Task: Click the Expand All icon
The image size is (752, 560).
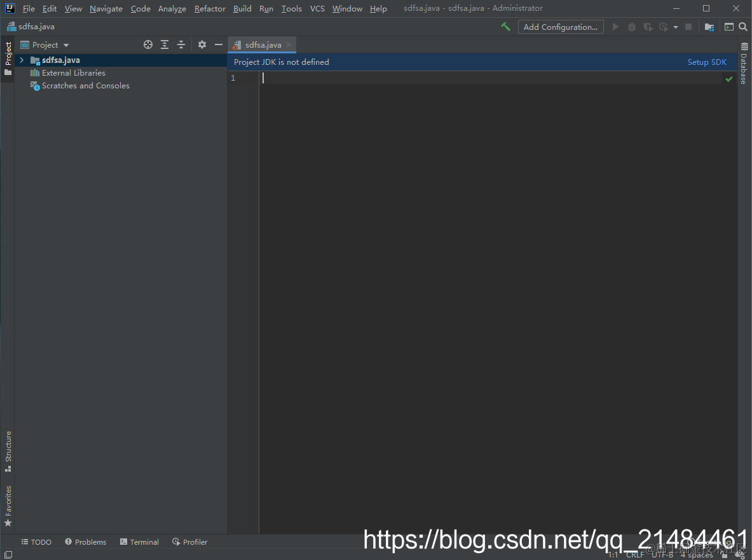Action: click(165, 44)
